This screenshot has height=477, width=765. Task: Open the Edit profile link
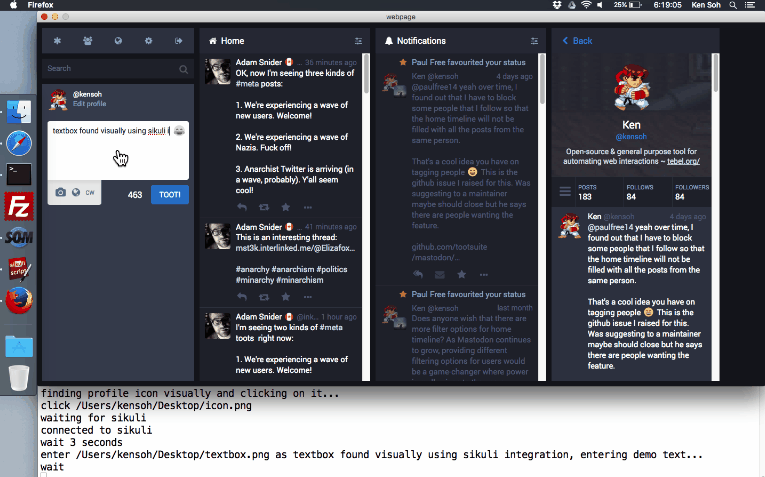tap(89, 104)
